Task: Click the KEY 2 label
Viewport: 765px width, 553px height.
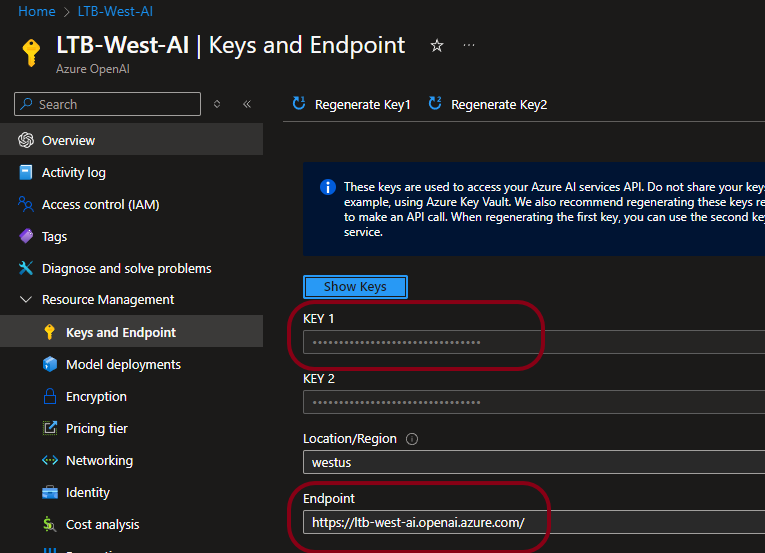Action: point(319,379)
